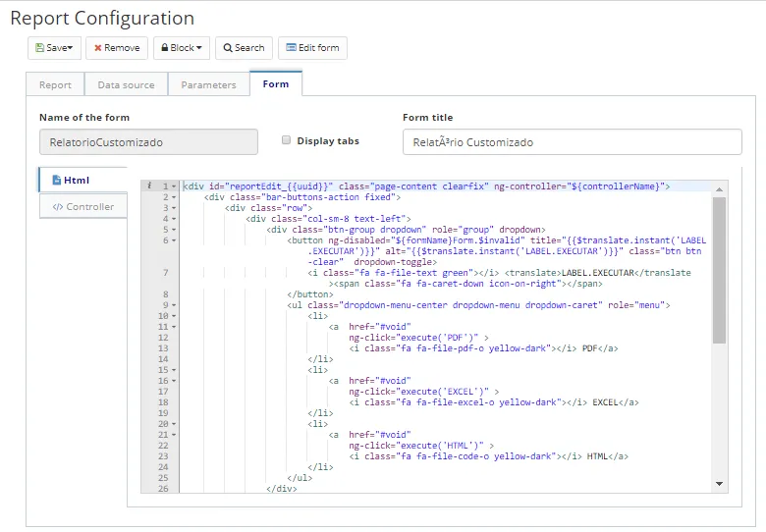766x532 pixels.
Task: Collapse code fold arrow at line 16
Action: pyautogui.click(x=174, y=381)
